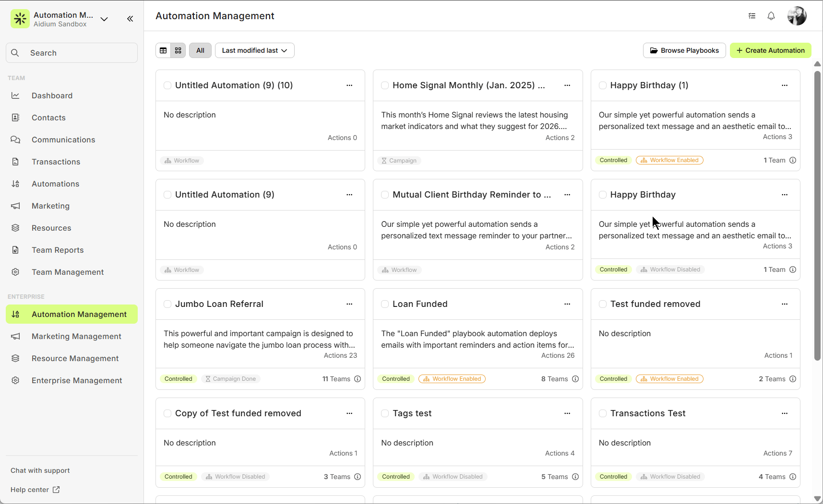Viewport: 823px width, 504px height.
Task: Switch to grid card view icon
Action: (x=178, y=50)
